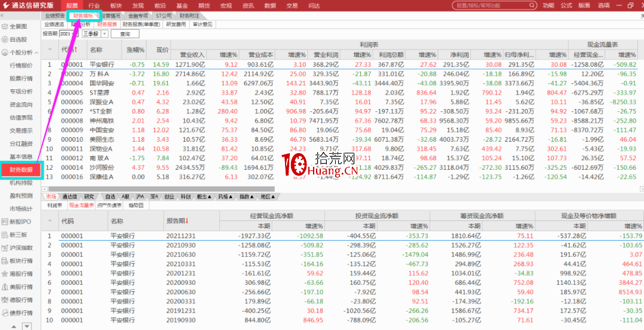Viewport: 644px width, 330px height.
Task: Expand the 地区▲ category menu
Action: [x=268, y=197]
